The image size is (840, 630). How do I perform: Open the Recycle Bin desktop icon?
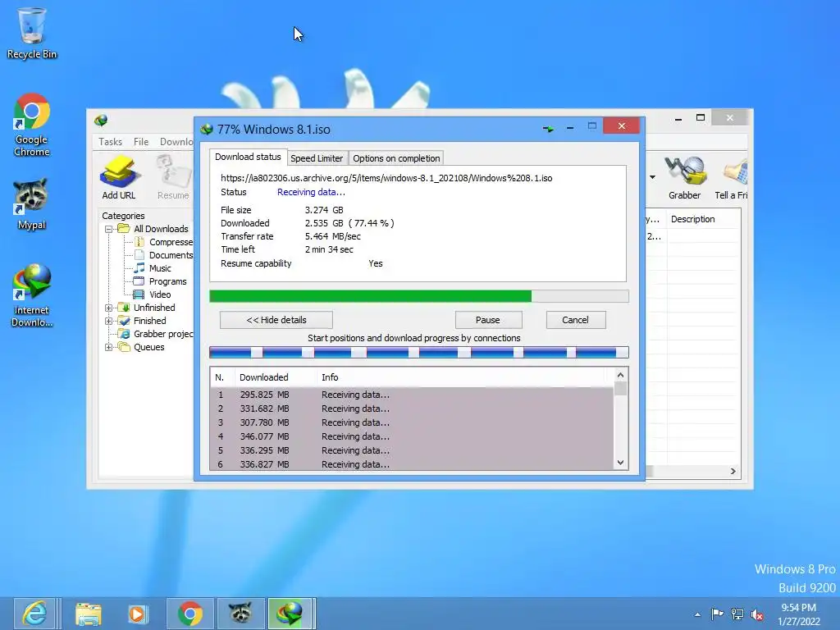pyautogui.click(x=32, y=33)
